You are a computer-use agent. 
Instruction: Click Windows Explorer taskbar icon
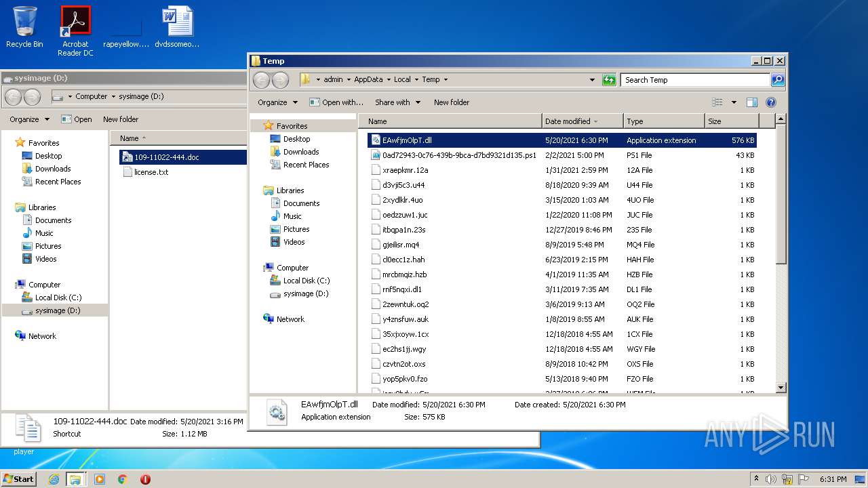point(75,479)
